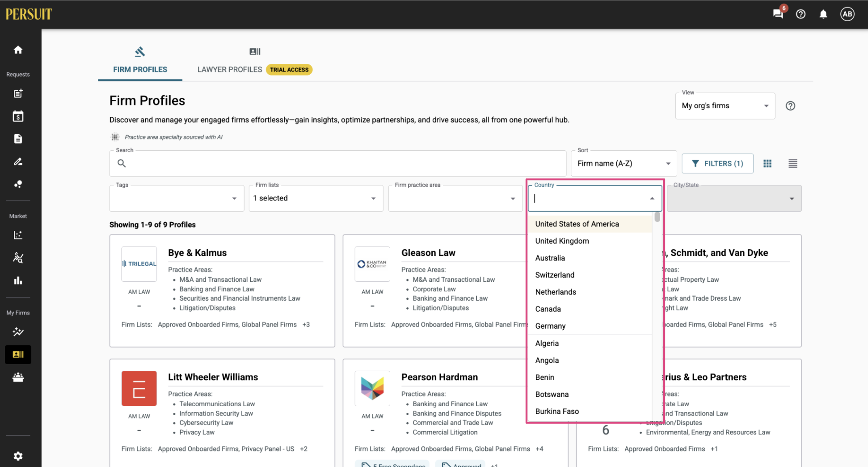868x467 pixels.
Task: Open the sparkle checkmark My Firms icon
Action: (x=18, y=332)
